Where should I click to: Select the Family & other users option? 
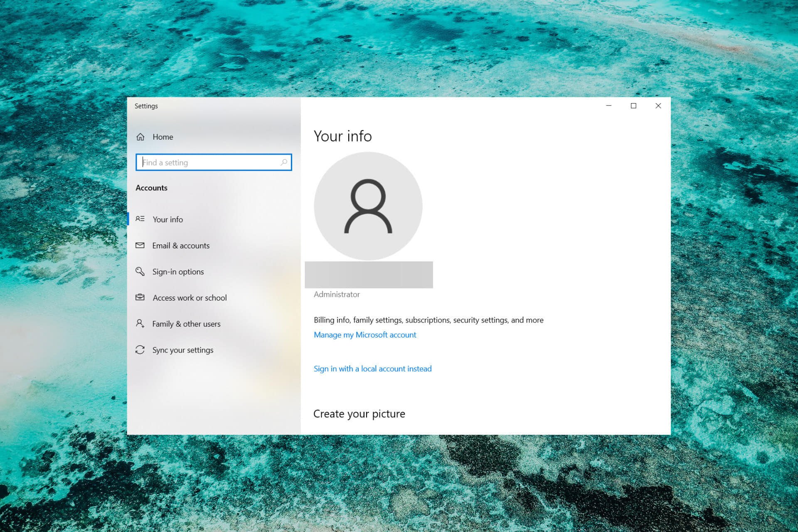pyautogui.click(x=185, y=323)
